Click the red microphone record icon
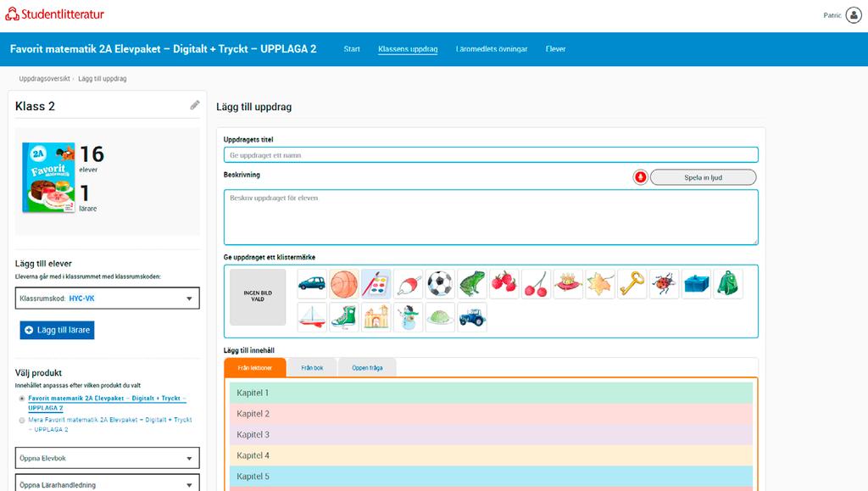868x491 pixels. (641, 177)
